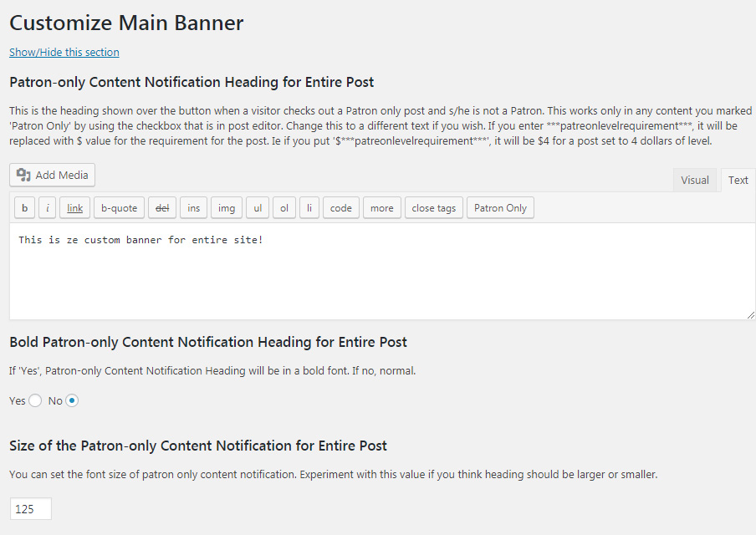The width and height of the screenshot is (756, 535).
Task: Click the close tags button
Action: click(434, 208)
